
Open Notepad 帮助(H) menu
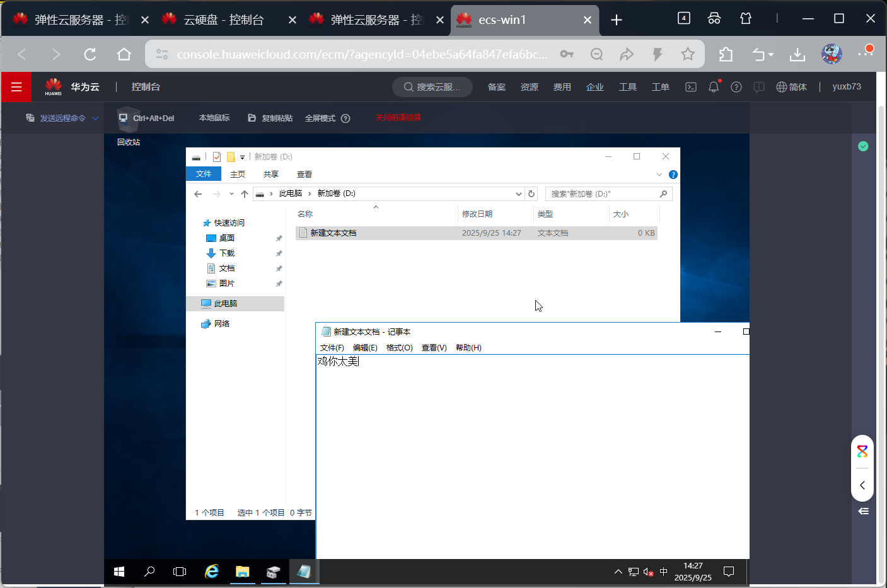pyautogui.click(x=468, y=348)
